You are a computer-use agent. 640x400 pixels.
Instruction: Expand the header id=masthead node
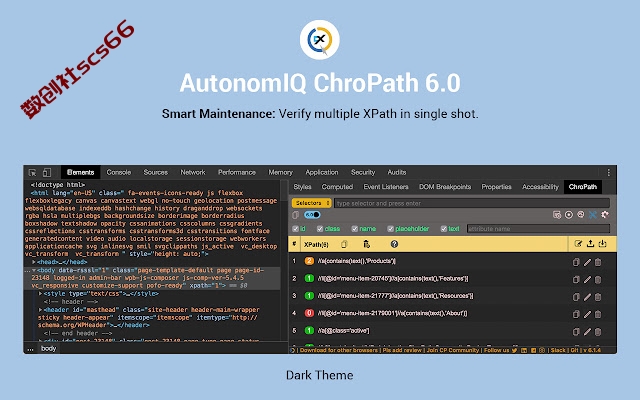pos(40,310)
